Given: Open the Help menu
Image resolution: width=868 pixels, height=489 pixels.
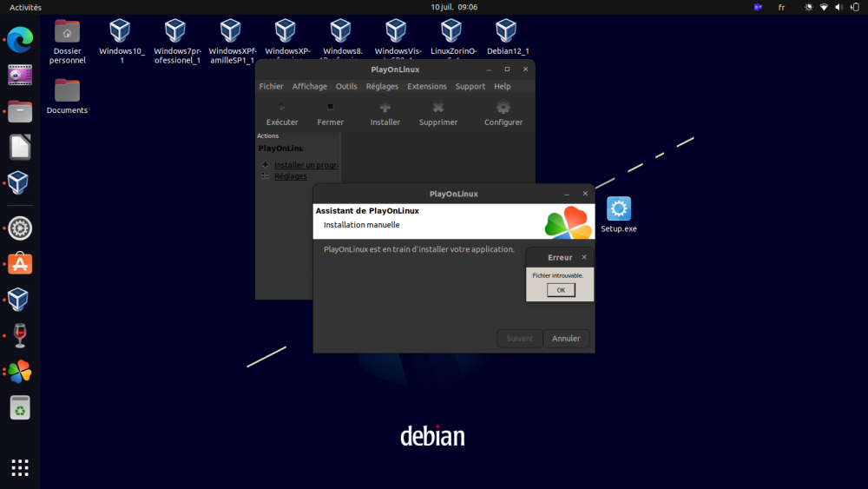Looking at the screenshot, I should click(x=502, y=86).
